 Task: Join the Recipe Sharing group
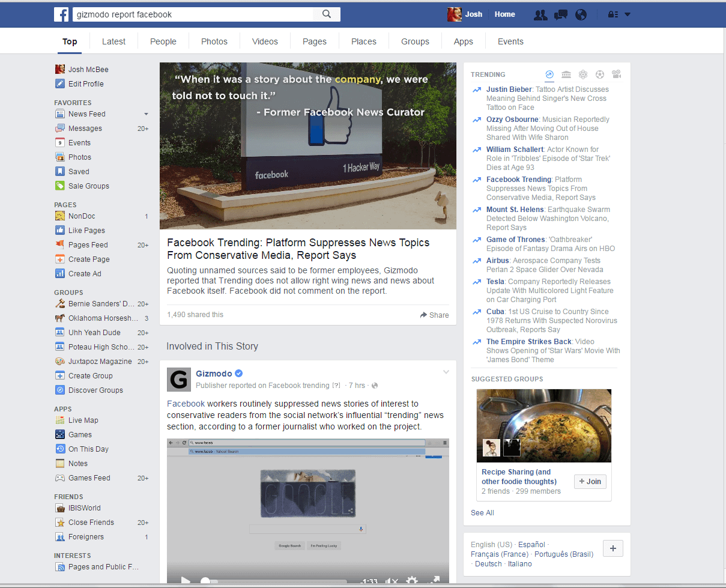coord(590,482)
